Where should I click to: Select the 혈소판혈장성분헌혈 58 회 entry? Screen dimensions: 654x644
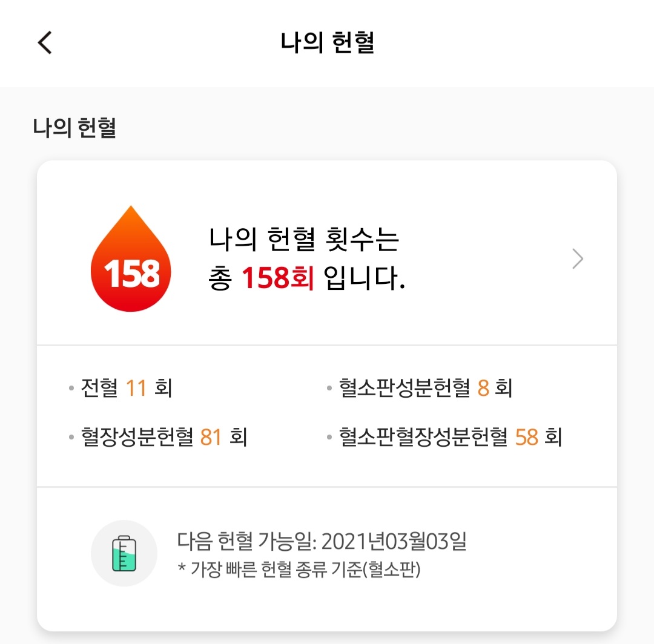click(444, 437)
